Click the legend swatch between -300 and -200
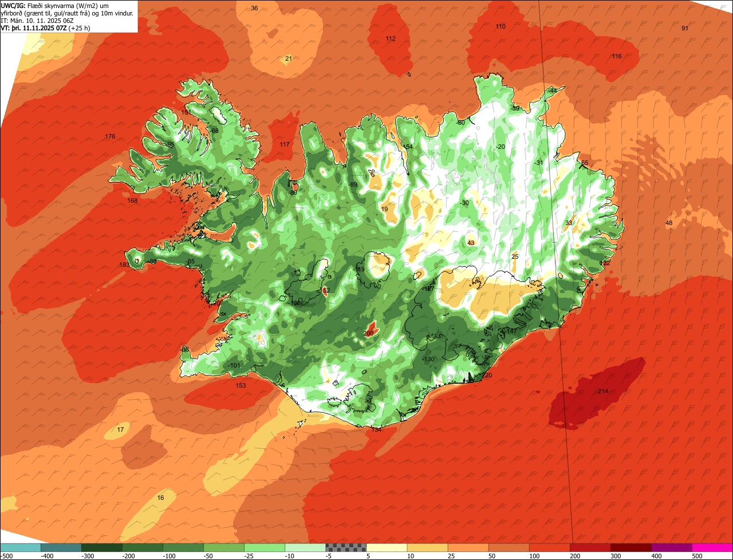 102,547
